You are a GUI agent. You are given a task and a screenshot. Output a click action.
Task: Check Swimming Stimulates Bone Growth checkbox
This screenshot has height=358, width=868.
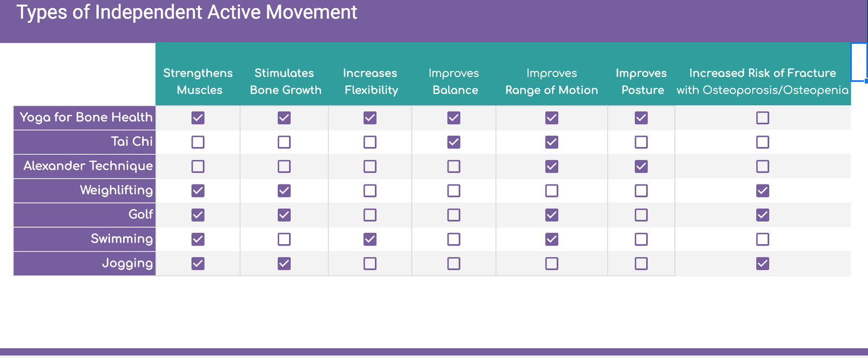click(x=284, y=239)
